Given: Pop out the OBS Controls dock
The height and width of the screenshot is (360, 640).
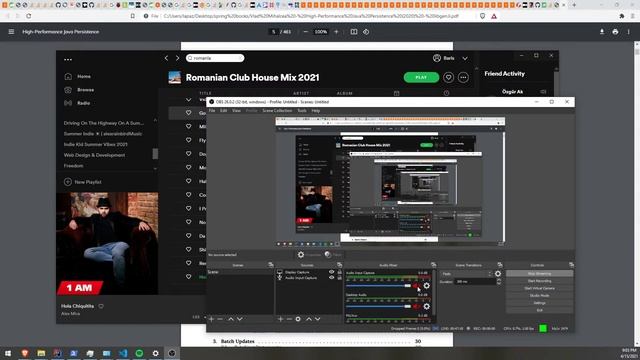Looking at the screenshot, I should point(571,265).
